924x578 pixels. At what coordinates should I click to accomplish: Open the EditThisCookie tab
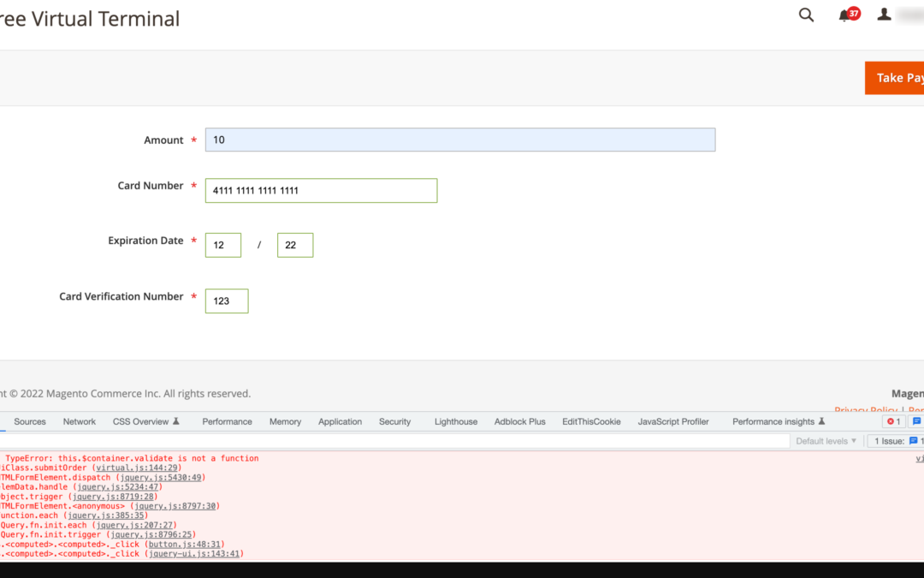point(591,421)
